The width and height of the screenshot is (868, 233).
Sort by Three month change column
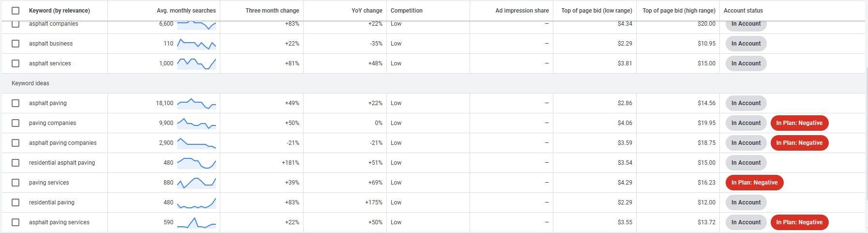pos(272,11)
